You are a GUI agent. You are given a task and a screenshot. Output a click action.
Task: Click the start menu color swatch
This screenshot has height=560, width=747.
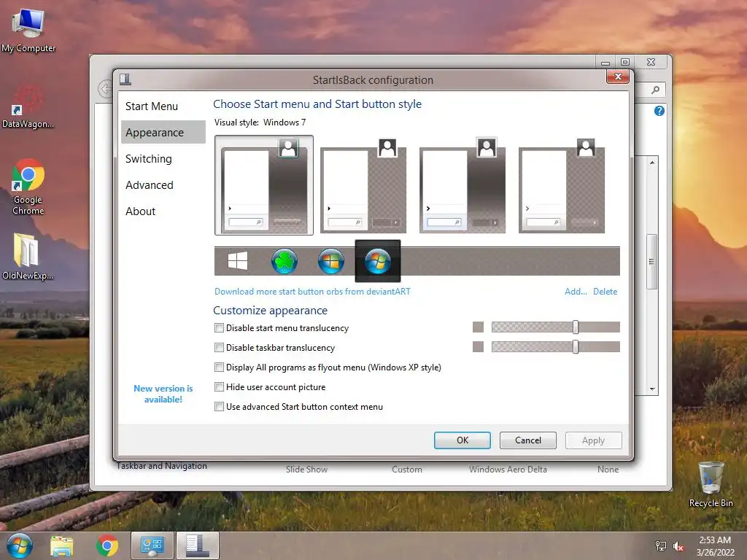click(x=478, y=327)
